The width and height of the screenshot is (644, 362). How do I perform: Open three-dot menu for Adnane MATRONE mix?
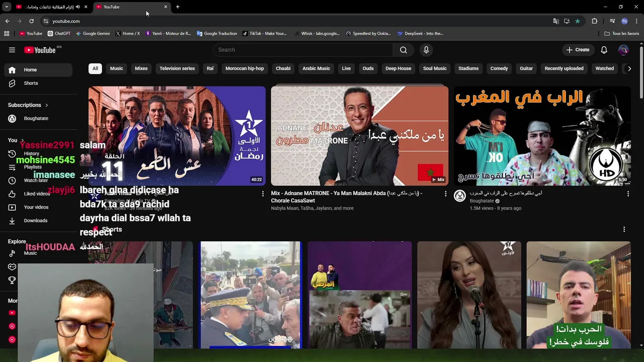point(445,194)
